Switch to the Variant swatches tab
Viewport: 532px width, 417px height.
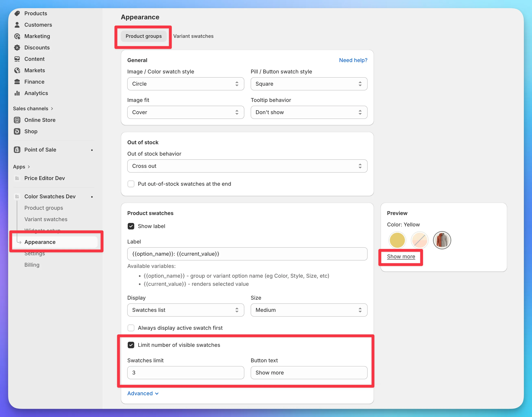[x=193, y=36]
